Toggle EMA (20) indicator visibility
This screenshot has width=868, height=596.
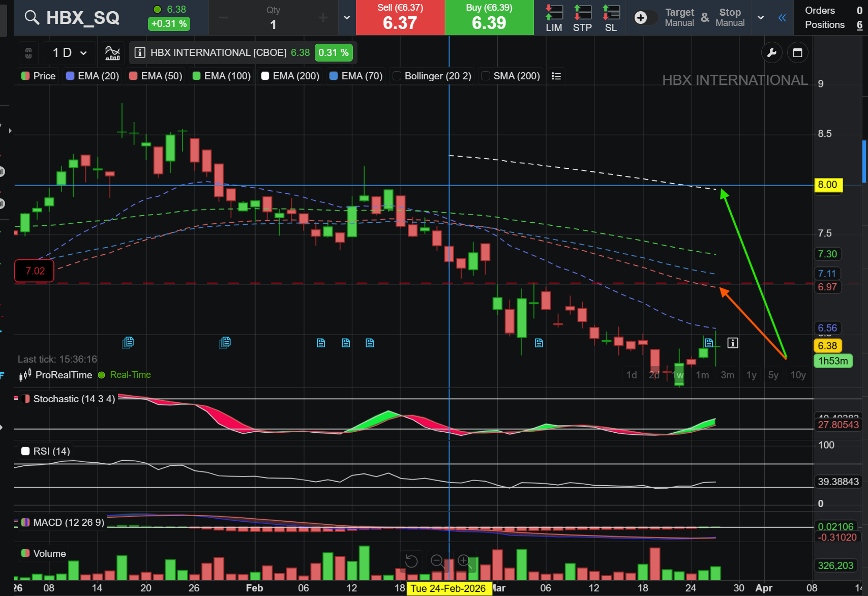(x=93, y=76)
